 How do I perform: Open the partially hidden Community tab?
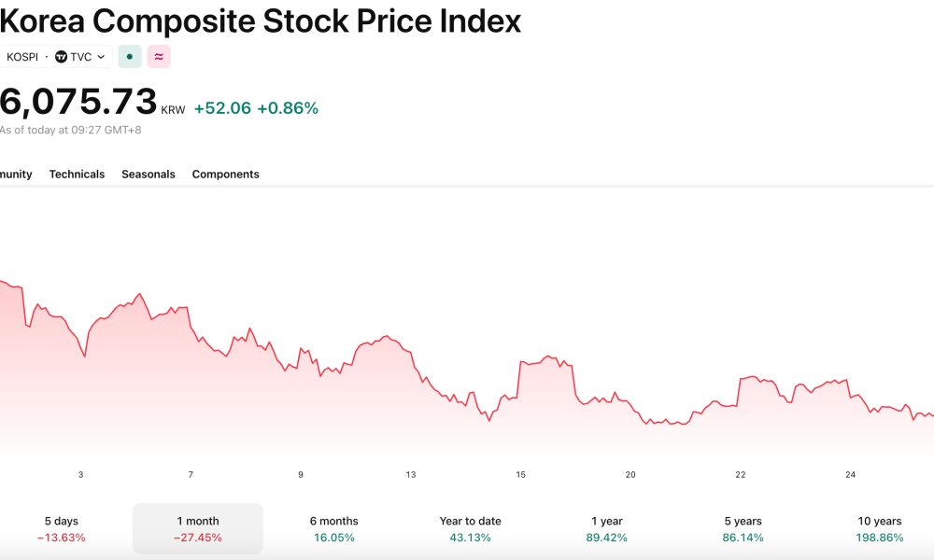click(16, 175)
